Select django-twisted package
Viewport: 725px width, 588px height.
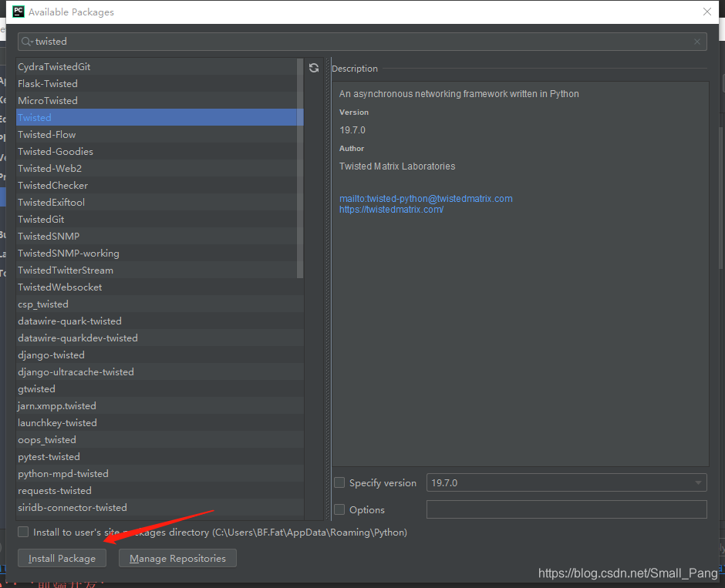tap(160, 354)
